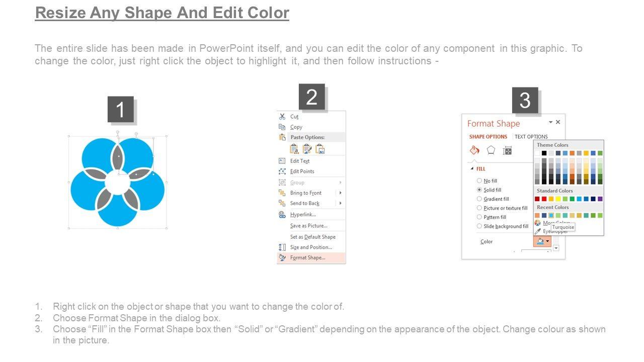Viewport: 644px width, 362px height.
Task: Expand the Bring to Front submenu arrow
Action: tap(341, 193)
